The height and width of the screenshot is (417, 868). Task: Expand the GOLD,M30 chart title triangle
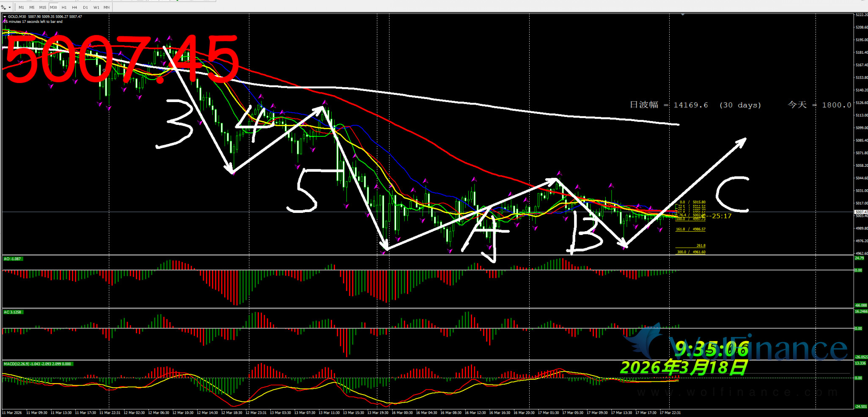coord(5,17)
